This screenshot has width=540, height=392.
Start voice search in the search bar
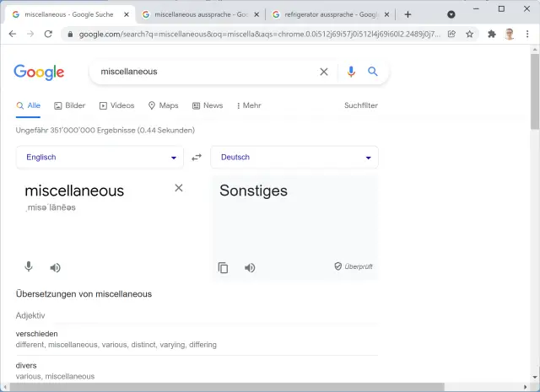pyautogui.click(x=351, y=72)
